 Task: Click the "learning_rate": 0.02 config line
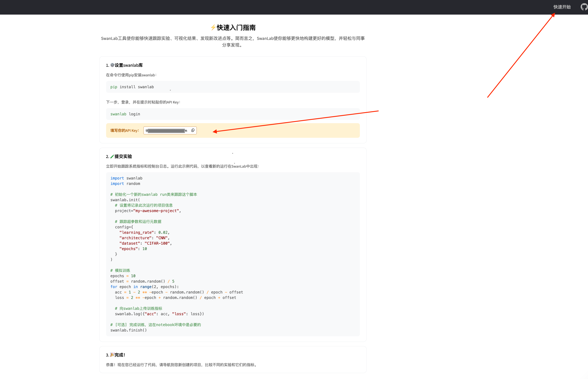pyautogui.click(x=144, y=232)
